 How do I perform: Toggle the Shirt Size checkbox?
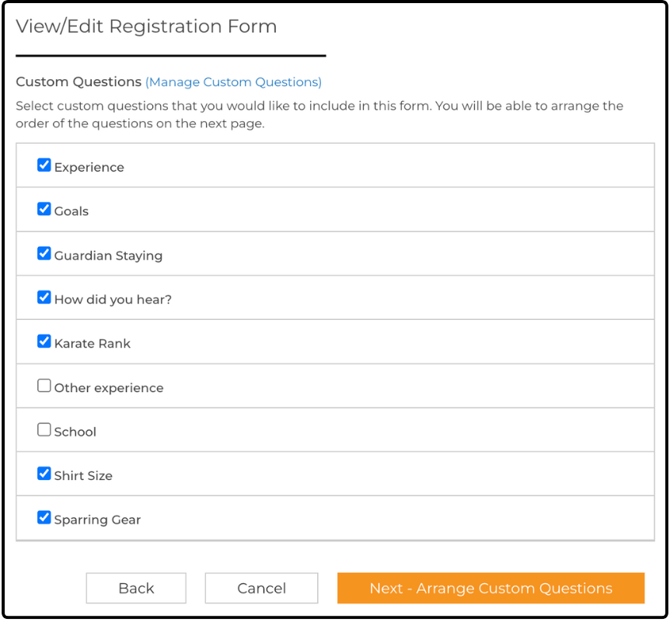44,473
